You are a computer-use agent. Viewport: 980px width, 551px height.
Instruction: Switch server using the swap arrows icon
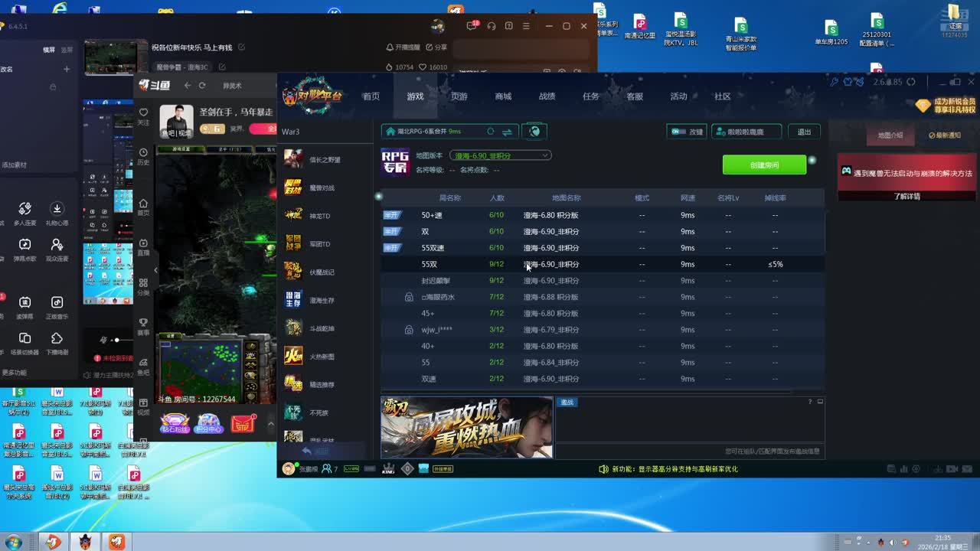coord(507,132)
